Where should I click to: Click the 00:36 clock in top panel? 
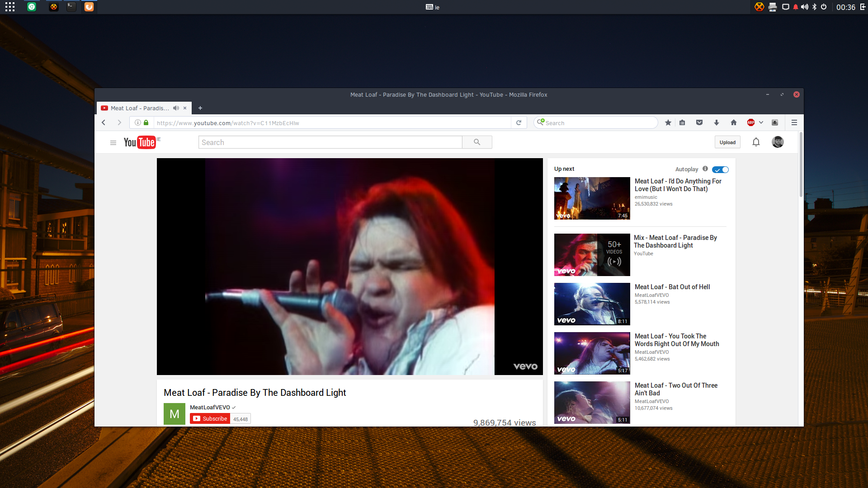(845, 7)
